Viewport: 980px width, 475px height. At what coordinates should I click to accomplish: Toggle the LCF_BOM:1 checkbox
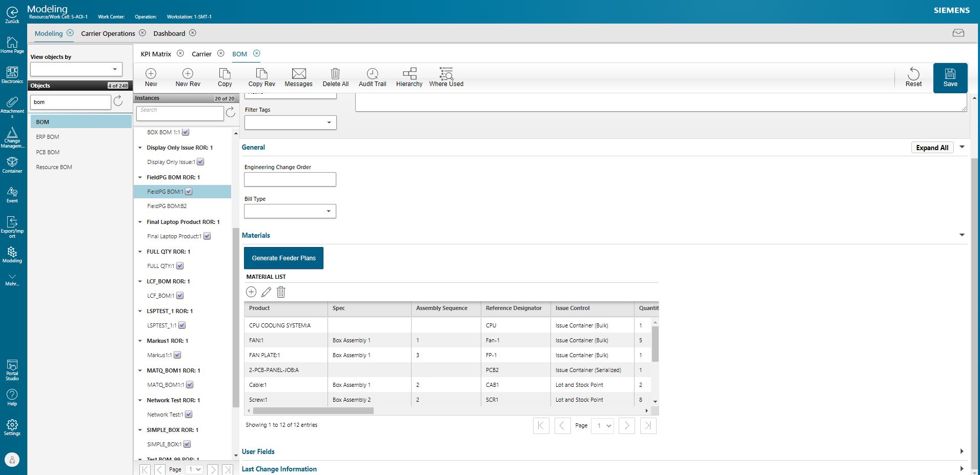(x=180, y=296)
